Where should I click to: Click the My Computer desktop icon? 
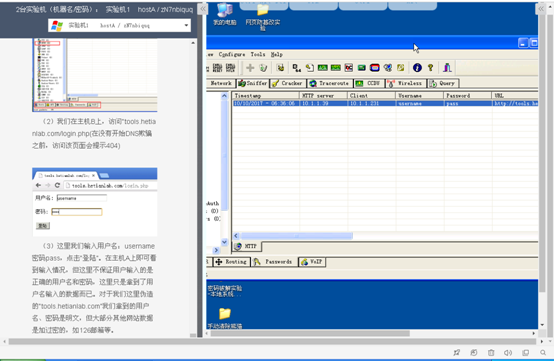pos(225,14)
